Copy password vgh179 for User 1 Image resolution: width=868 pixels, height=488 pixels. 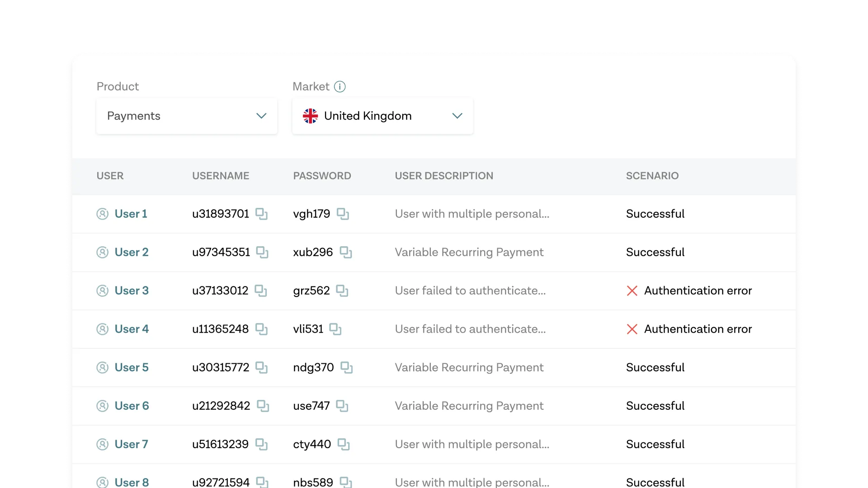click(x=343, y=214)
